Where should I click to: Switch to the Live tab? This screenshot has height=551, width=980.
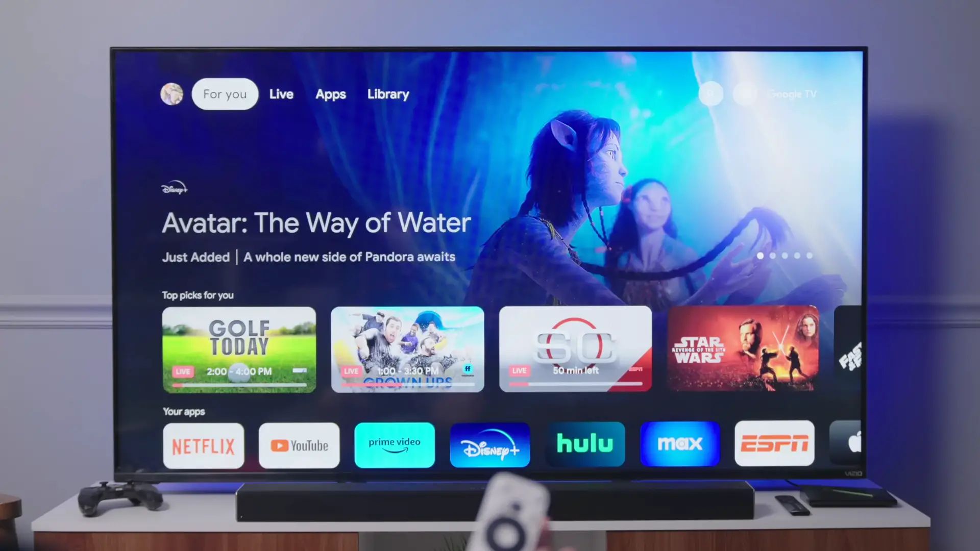point(282,93)
